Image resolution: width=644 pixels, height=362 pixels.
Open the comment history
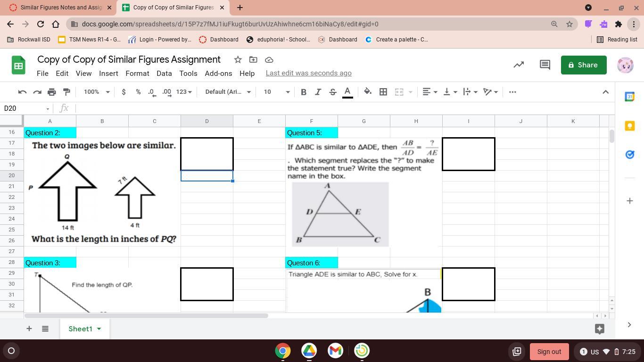545,65
